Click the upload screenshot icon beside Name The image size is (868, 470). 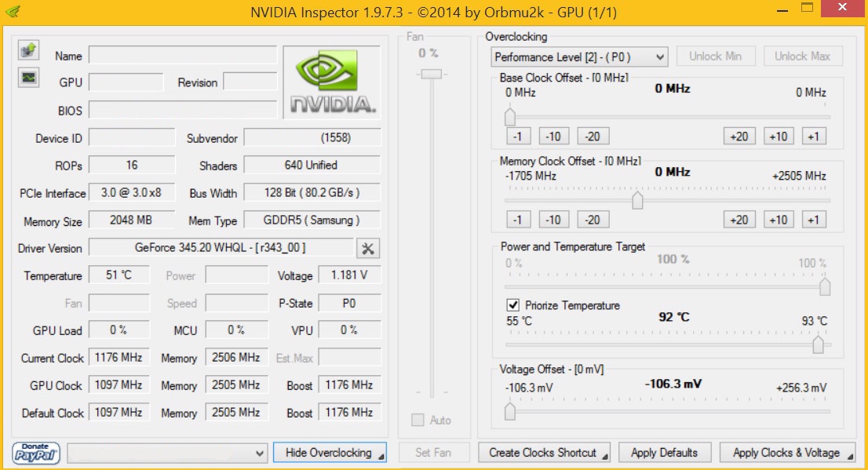pyautogui.click(x=28, y=50)
